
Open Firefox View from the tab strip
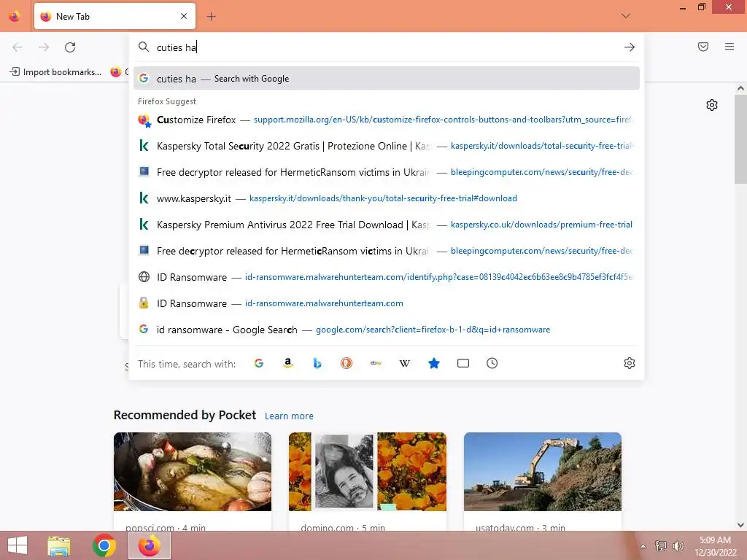tap(15, 17)
